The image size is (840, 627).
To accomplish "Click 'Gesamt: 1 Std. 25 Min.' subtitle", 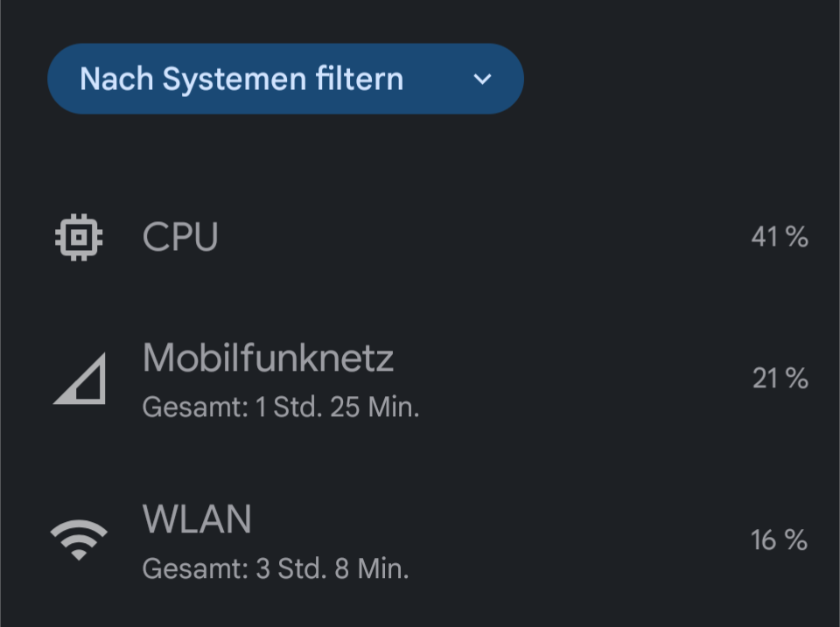I will click(281, 408).
